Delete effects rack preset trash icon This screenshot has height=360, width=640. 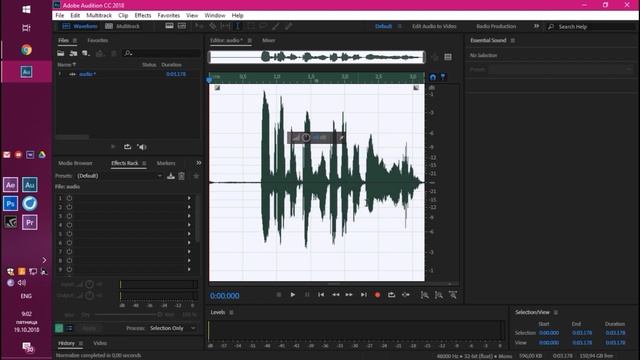tap(182, 176)
